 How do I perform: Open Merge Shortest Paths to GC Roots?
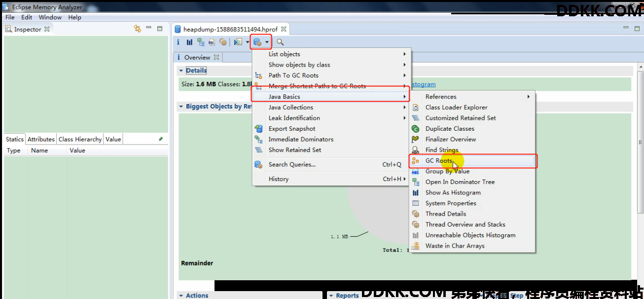330,86
